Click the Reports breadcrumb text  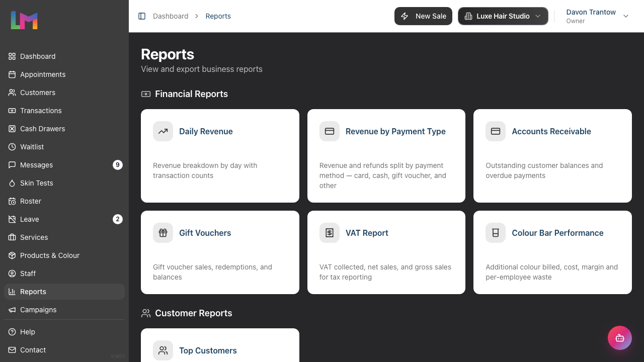point(218,16)
